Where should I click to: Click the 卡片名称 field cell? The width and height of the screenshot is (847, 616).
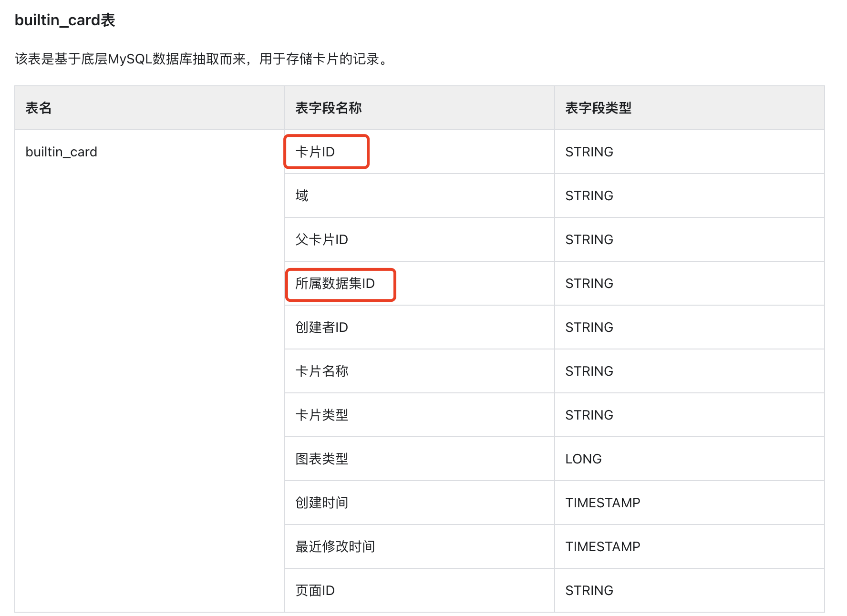pos(321,371)
